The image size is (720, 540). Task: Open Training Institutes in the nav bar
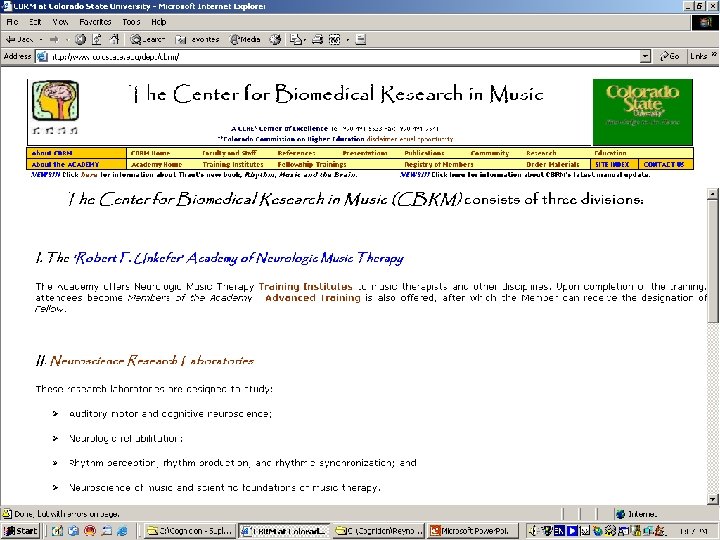[x=233, y=164]
